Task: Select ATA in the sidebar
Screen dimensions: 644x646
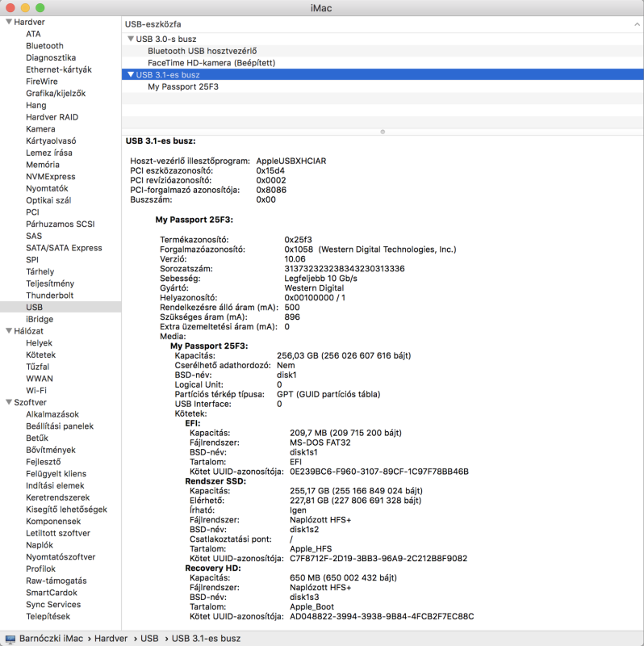Action: tap(33, 34)
